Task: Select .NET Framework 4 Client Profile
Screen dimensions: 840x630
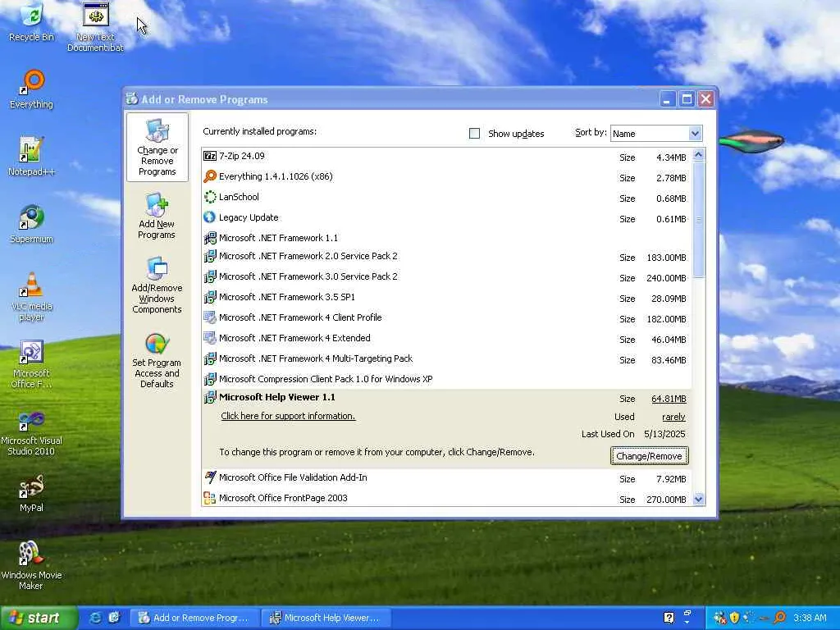Action: tap(447, 317)
